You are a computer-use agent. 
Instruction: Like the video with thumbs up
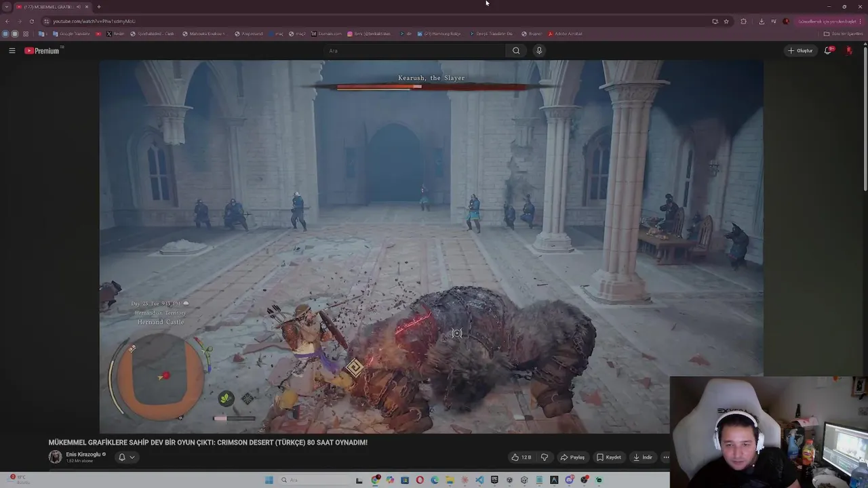pyautogui.click(x=522, y=457)
